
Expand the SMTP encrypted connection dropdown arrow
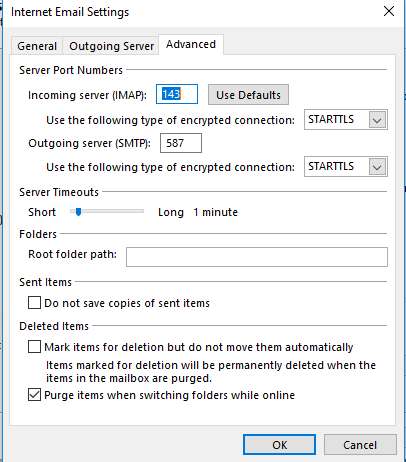[377, 167]
